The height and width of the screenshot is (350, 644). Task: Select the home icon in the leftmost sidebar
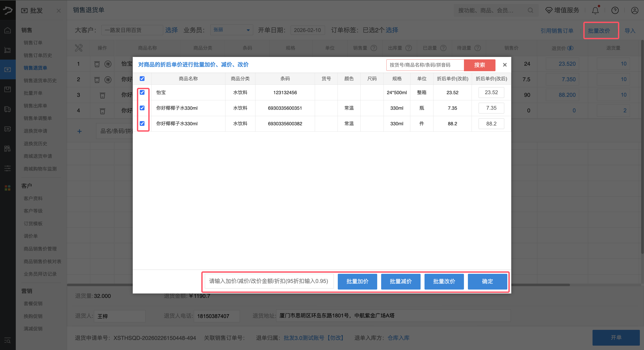[7, 30]
